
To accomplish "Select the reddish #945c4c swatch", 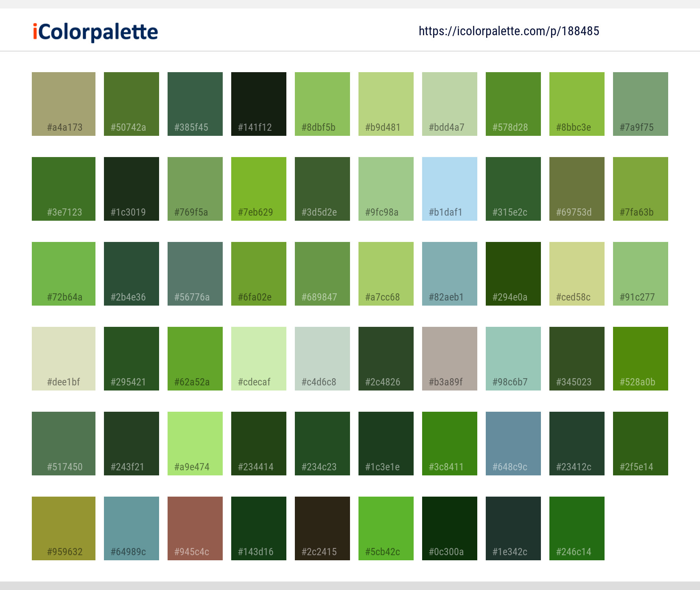I will pos(195,528).
